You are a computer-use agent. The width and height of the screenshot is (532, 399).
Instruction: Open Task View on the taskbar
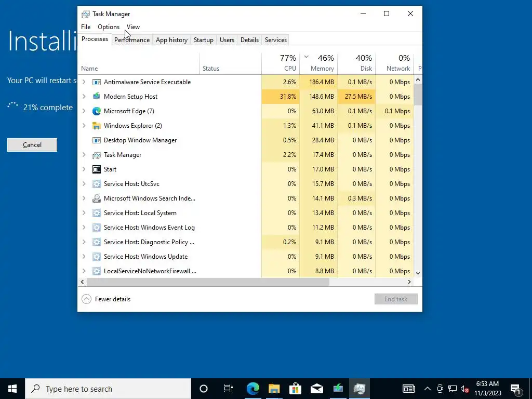(x=229, y=389)
